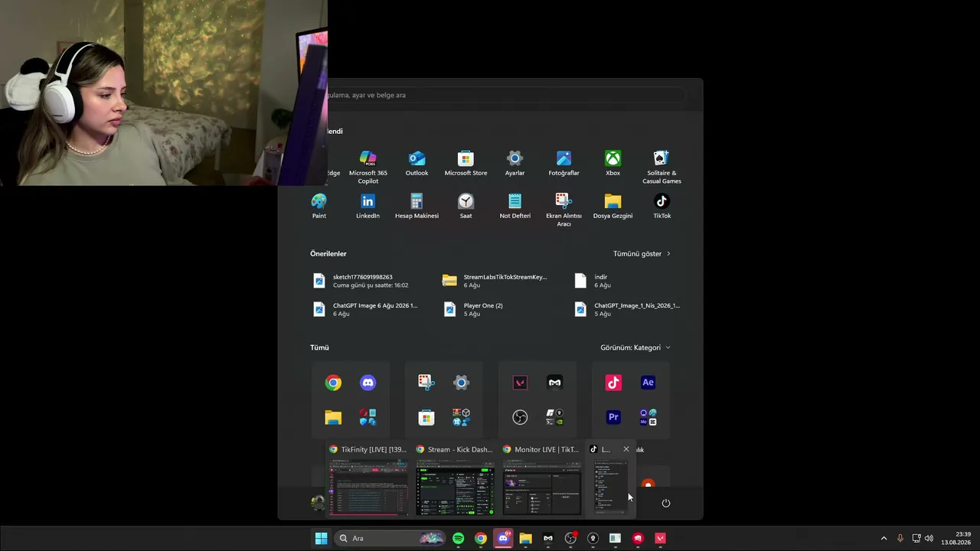Open File Explorer in the category grid
The height and width of the screenshot is (551, 980).
coord(333,417)
